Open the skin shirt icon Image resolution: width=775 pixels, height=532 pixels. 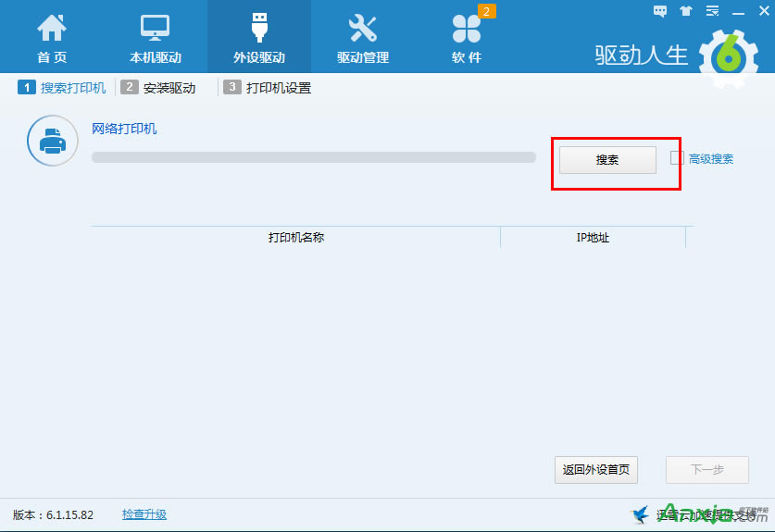click(x=686, y=11)
